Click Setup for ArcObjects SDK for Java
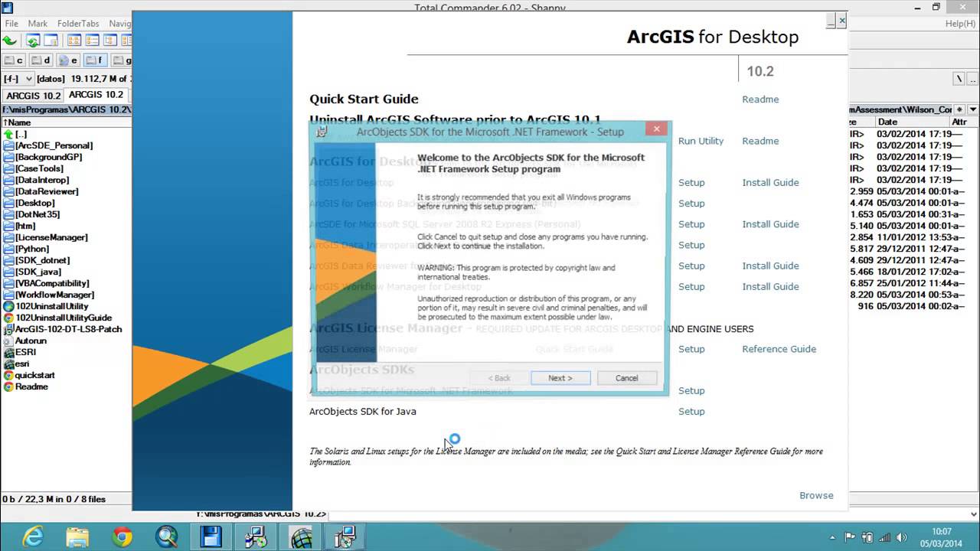Screen dimensions: 980x551 (x=691, y=412)
